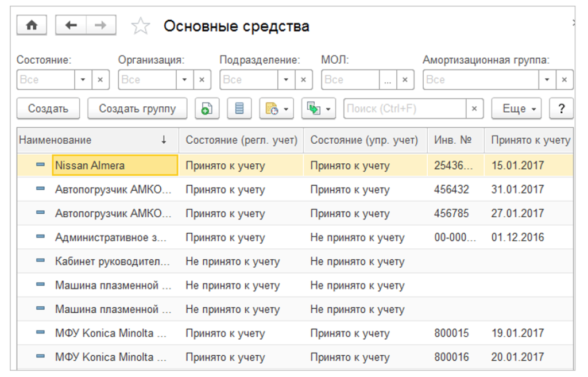
Task: Open the Еще menu
Action: coord(516,109)
